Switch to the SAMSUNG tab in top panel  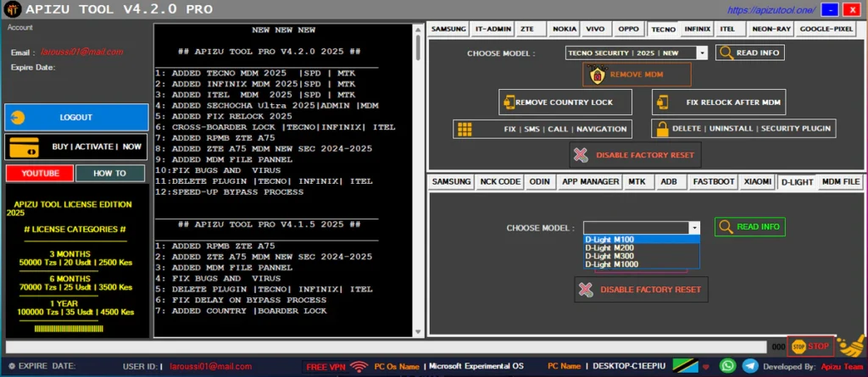pyautogui.click(x=448, y=29)
